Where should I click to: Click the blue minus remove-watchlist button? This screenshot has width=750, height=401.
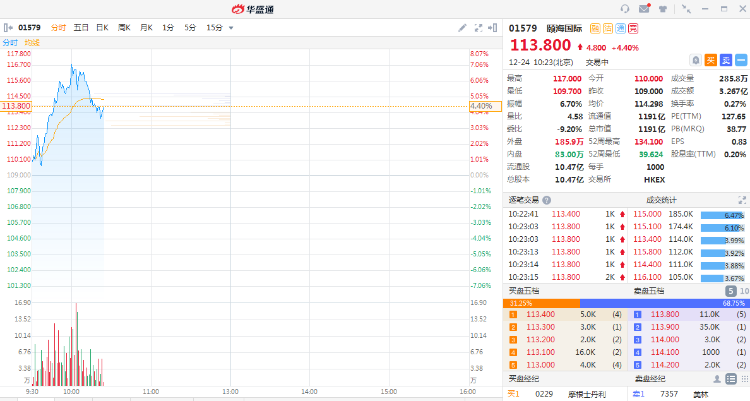741,59
